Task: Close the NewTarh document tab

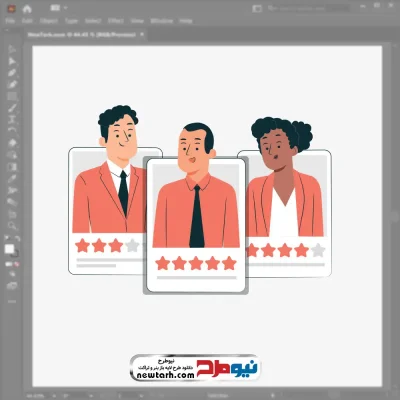Action: point(142,34)
